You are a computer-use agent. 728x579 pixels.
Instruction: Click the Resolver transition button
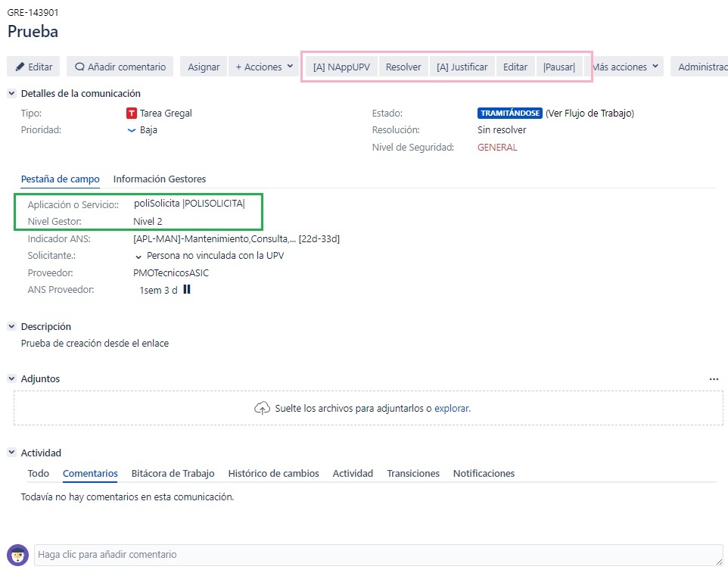tap(403, 67)
